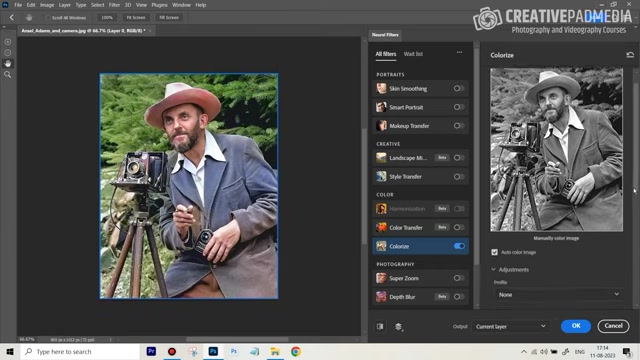Open Google Chrome from the taskbar

point(296,351)
